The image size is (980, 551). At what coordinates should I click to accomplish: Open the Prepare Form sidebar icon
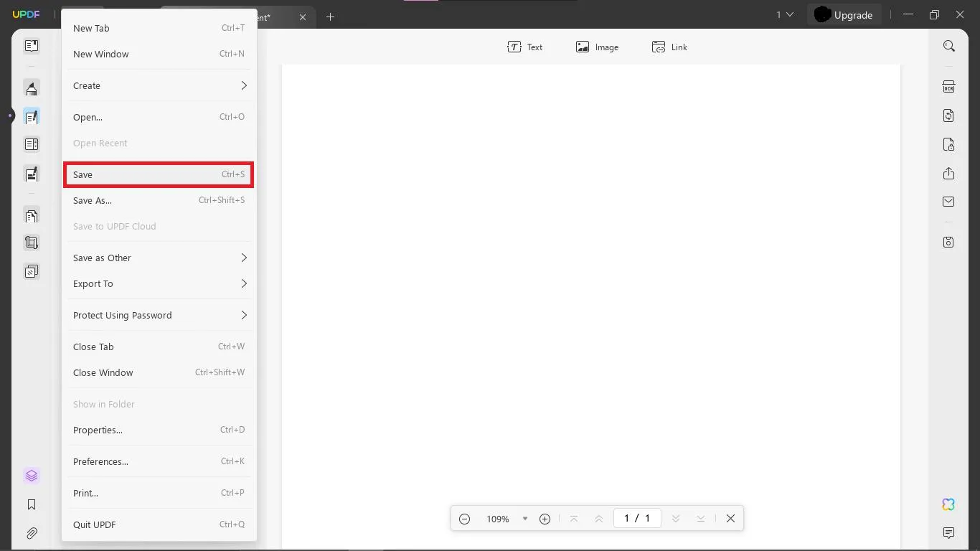32,145
